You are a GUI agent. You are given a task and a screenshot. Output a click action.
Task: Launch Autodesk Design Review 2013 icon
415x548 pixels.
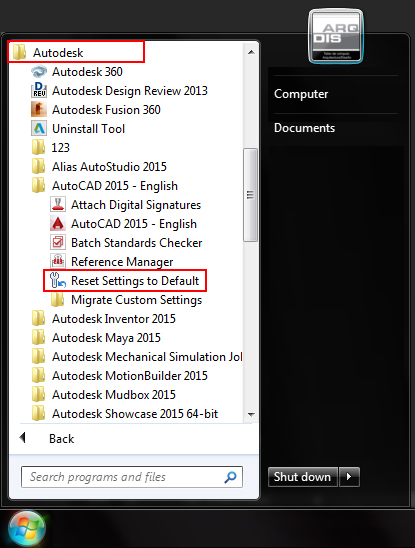click(38, 91)
